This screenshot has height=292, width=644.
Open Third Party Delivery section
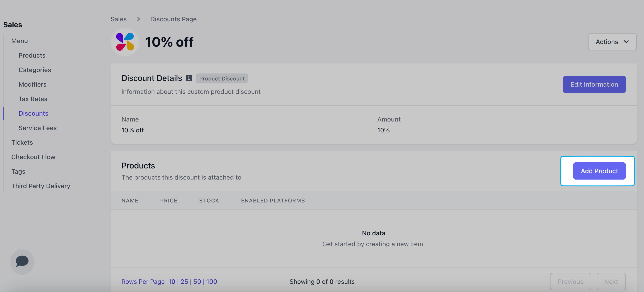point(41,186)
